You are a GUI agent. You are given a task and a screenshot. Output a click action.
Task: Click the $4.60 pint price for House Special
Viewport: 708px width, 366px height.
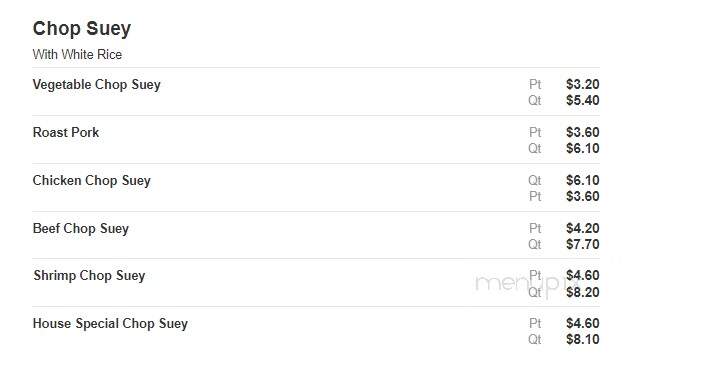(582, 323)
